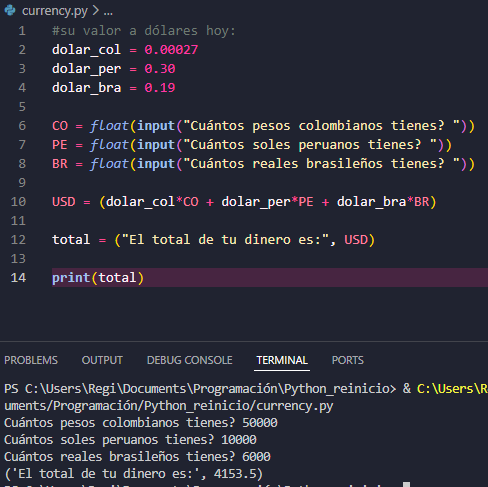
Task: Open the DEBUG CONSOLE tab
Action: [190, 360]
